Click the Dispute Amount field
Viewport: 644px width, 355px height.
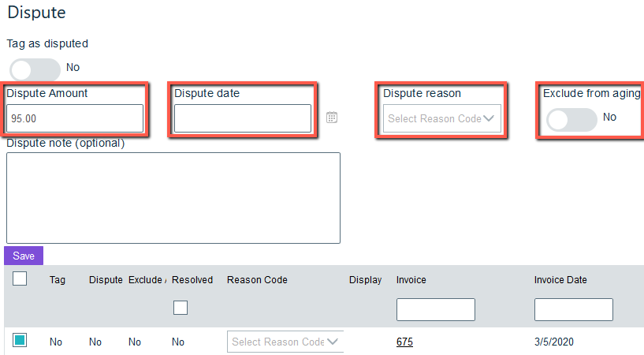(x=76, y=118)
